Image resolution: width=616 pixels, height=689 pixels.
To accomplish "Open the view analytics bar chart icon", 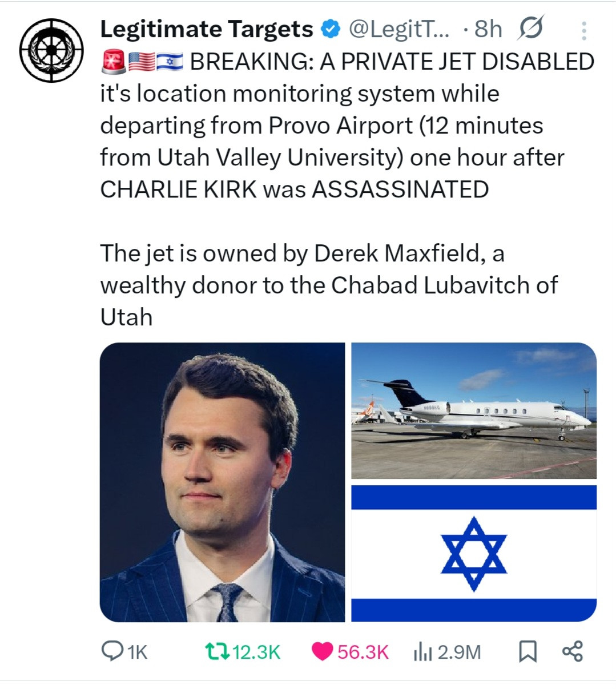I will (422, 651).
